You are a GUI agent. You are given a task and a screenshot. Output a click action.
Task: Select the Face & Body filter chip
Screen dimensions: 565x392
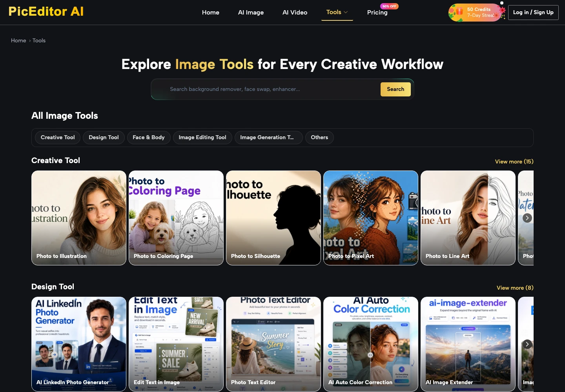pos(149,138)
